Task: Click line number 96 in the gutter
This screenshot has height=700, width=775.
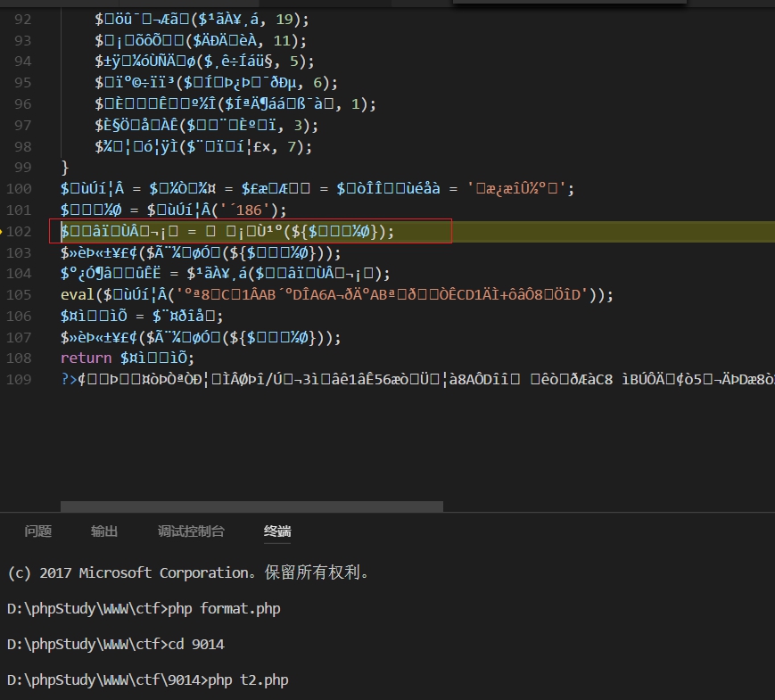Action: (22, 104)
